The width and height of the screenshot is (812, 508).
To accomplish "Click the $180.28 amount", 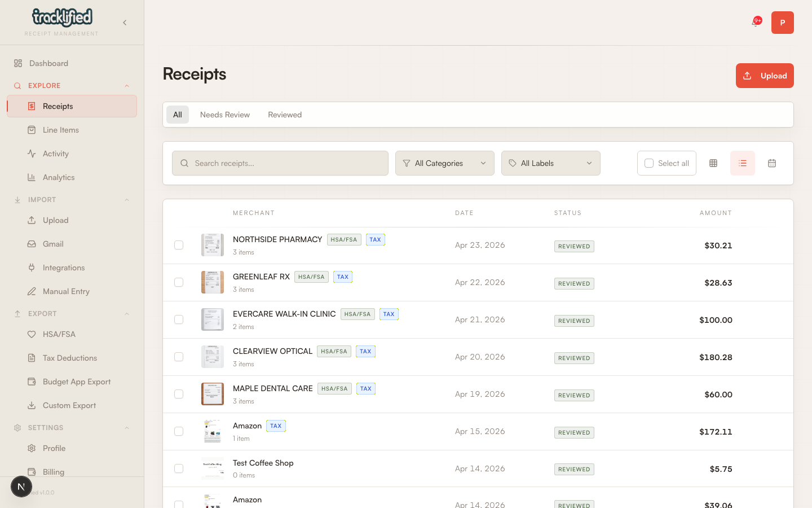I will tap(716, 357).
